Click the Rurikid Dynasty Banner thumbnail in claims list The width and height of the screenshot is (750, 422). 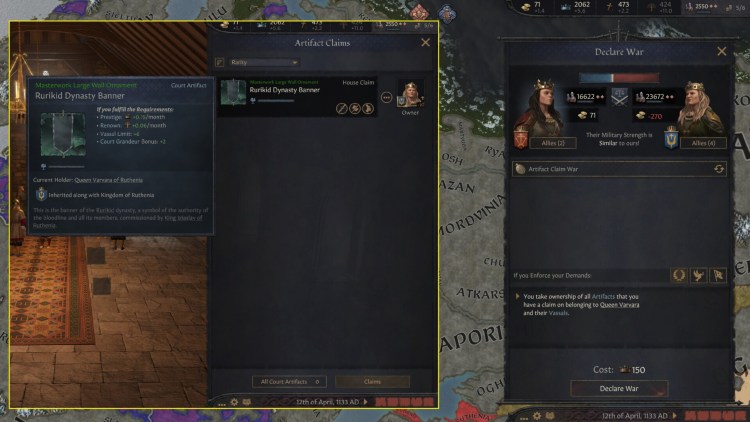pyautogui.click(x=233, y=92)
